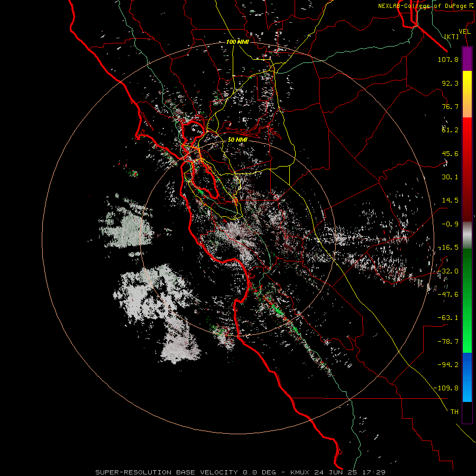
Task: Select the -0.9 legend value
Action: (x=450, y=224)
